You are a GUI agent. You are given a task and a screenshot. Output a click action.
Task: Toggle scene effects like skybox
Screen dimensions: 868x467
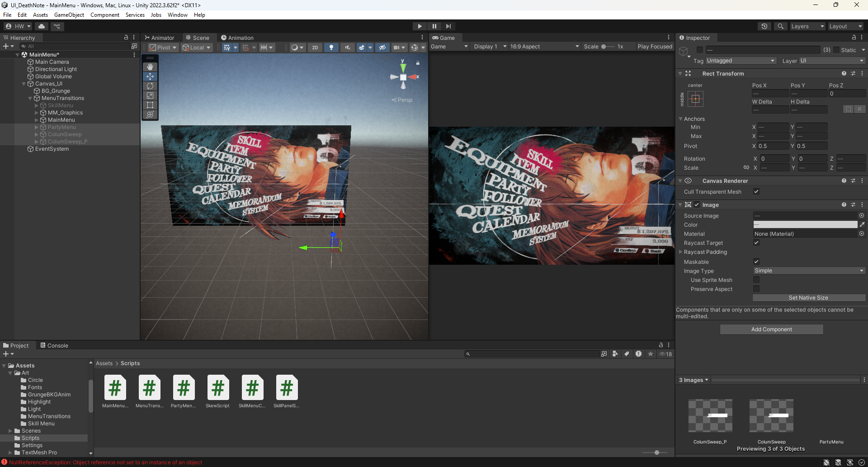362,48
